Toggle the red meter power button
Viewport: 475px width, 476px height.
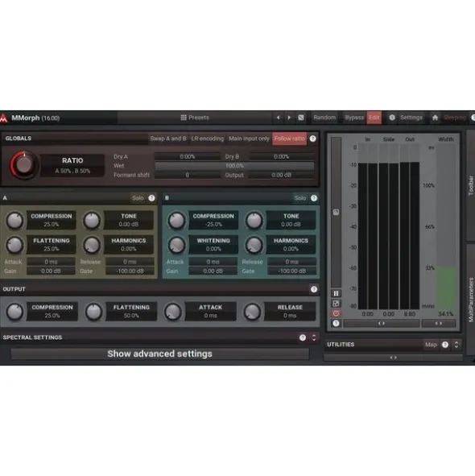(x=336, y=313)
